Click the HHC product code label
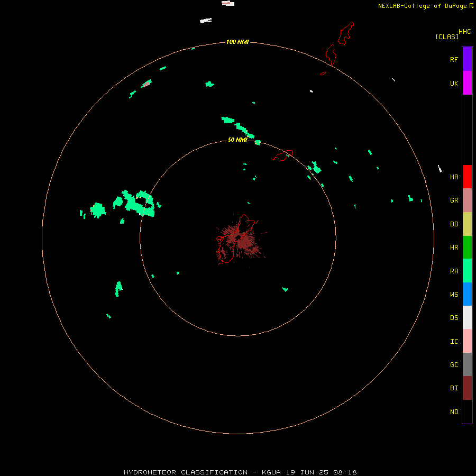This screenshot has height=476, width=476. (464, 32)
